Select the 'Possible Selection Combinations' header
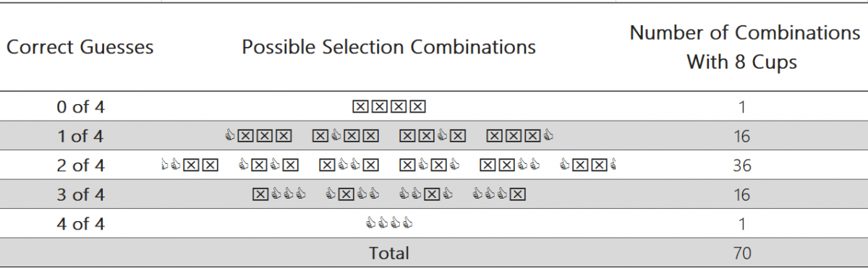The width and height of the screenshot is (868, 268). 388,48
